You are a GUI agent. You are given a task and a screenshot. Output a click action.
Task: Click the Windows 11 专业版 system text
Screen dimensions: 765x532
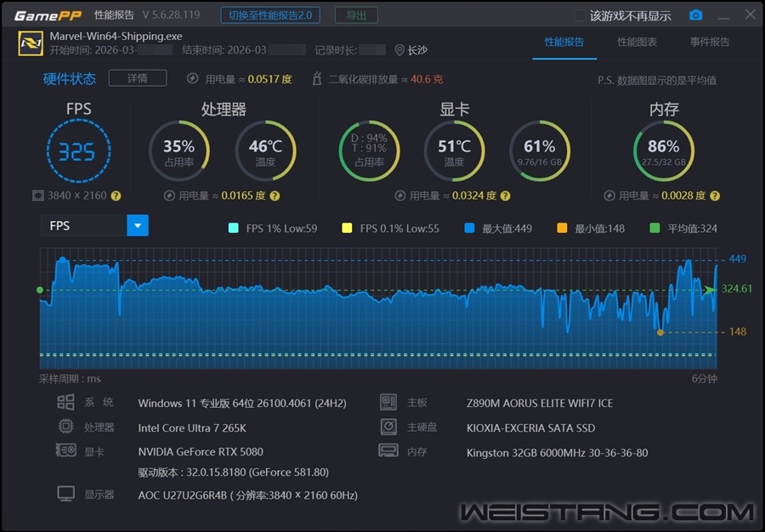242,404
